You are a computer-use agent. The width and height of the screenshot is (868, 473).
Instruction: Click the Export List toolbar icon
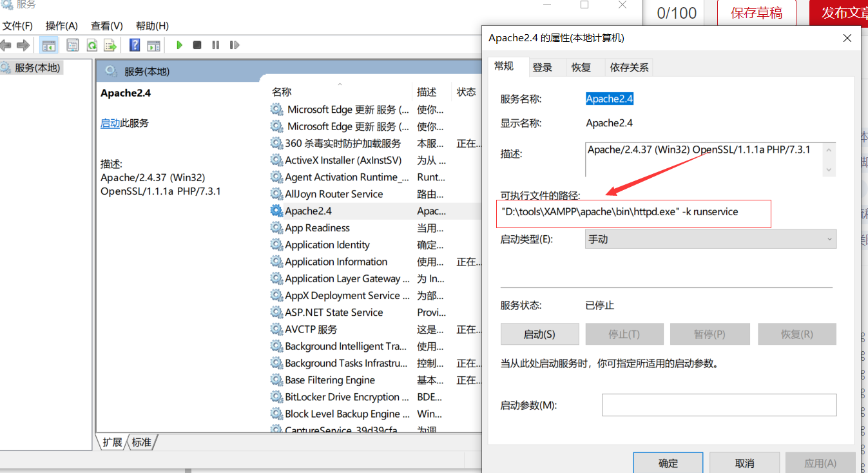tap(110, 45)
